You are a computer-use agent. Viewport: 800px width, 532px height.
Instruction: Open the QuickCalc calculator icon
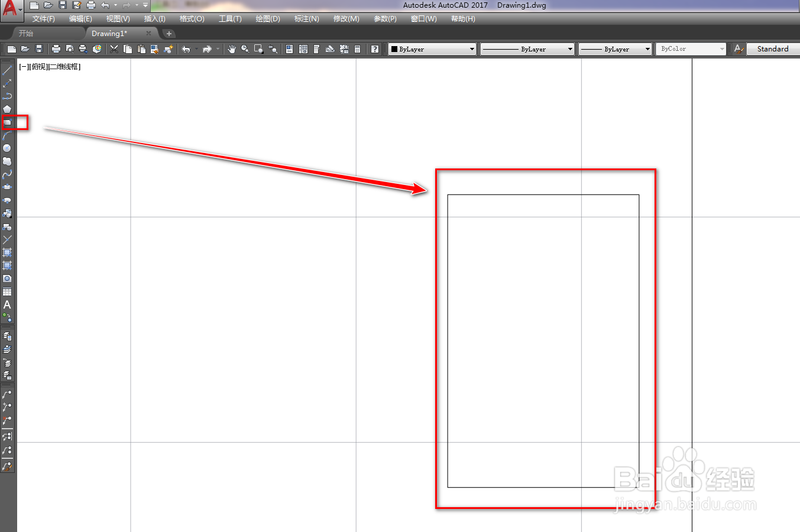pos(358,49)
